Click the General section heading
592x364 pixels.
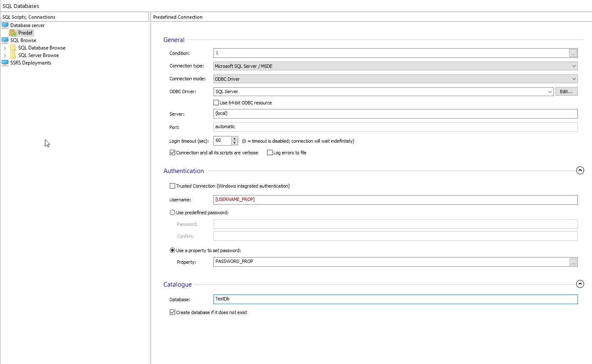click(174, 40)
